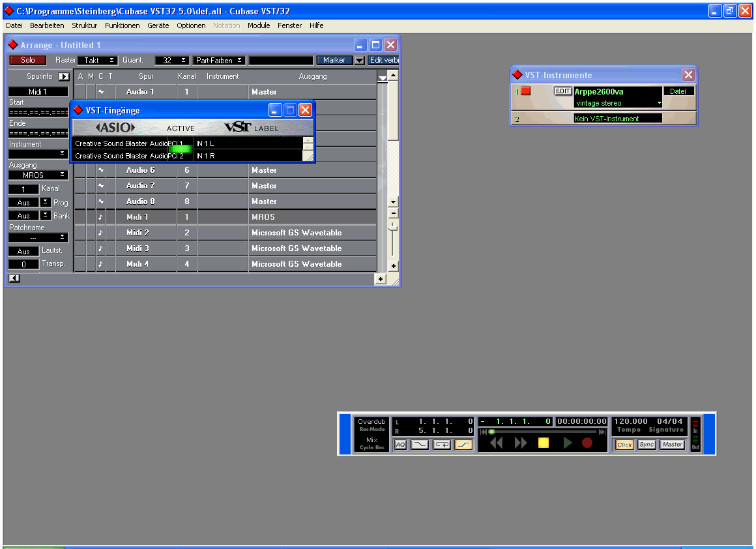The width and height of the screenshot is (756, 549).
Task: Click the Audio 7 track class icon
Action: [x=101, y=186]
